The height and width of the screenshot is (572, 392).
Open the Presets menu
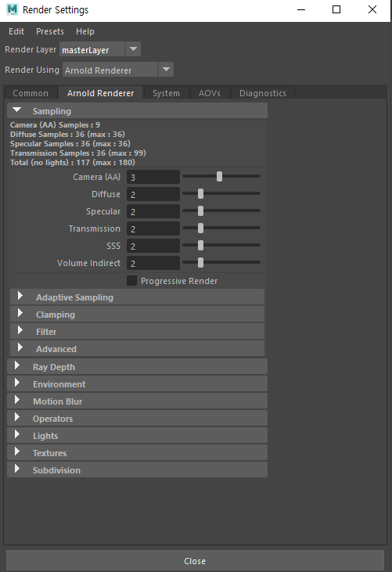coord(50,32)
